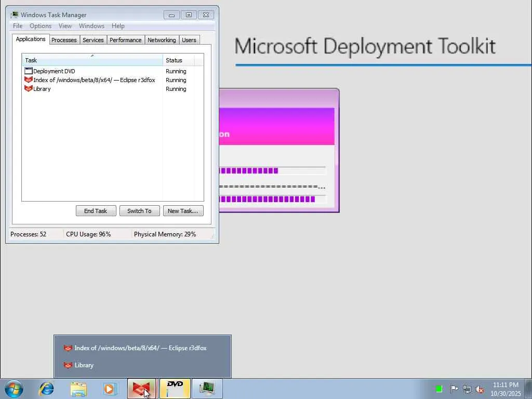This screenshot has width=532, height=399.
Task: Click Physical Memory: 29% status text
Action: 165,234
